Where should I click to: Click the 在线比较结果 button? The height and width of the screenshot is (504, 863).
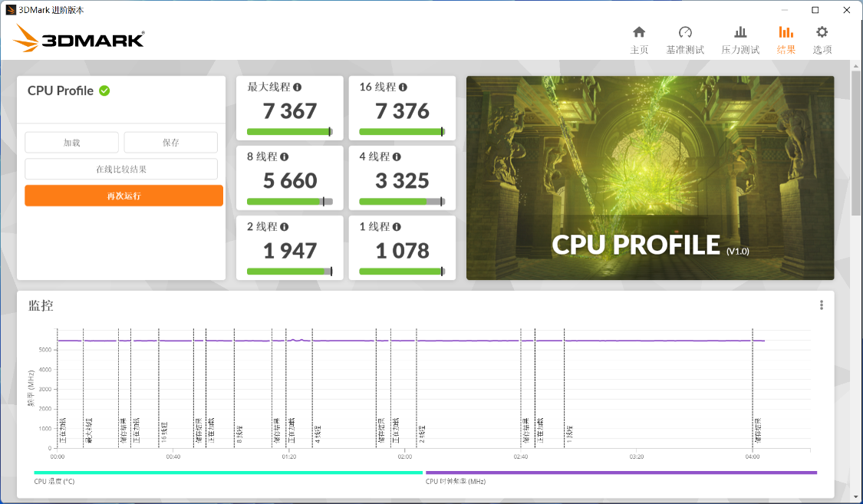[x=124, y=169]
